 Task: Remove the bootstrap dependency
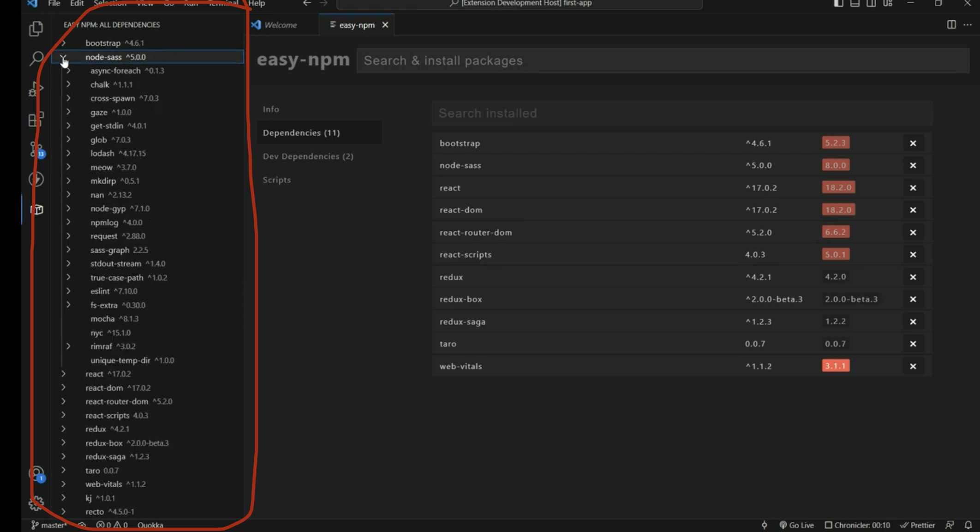point(913,143)
